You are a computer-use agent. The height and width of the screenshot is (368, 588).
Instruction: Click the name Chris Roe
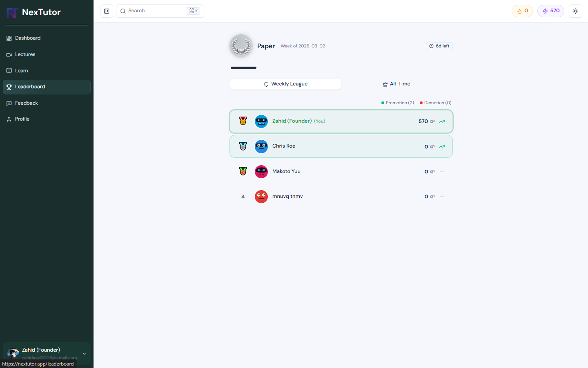[x=284, y=146]
